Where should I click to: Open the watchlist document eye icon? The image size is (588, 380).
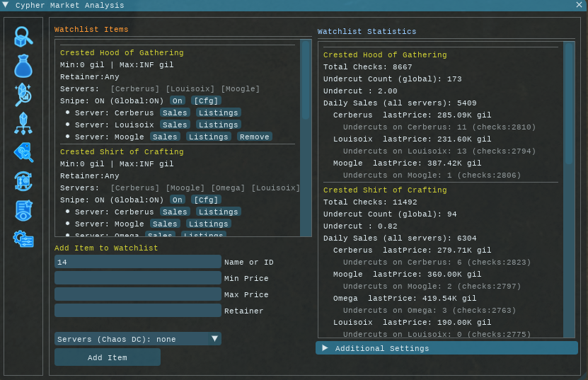23,210
